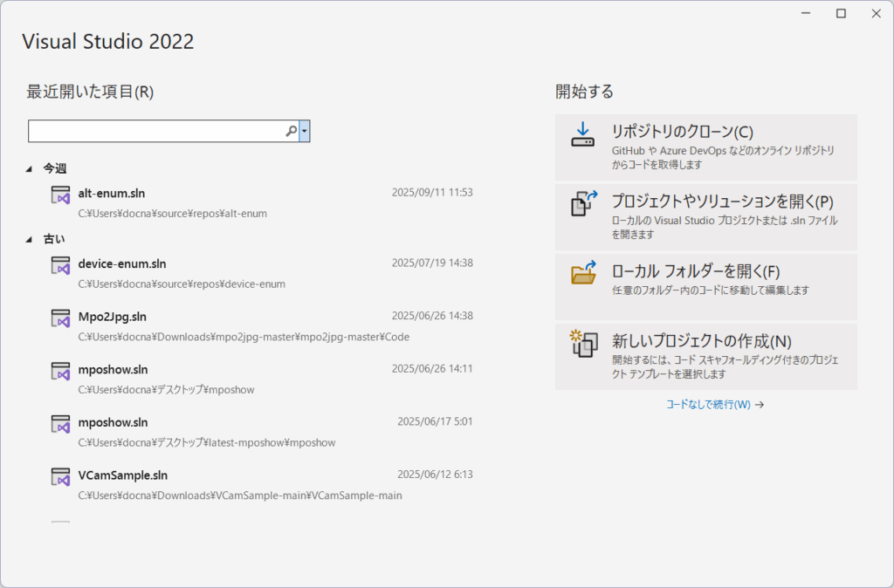The image size is (894, 588).
Task: Click timestamp 2025/06/26 14:11
Action: coord(432,369)
